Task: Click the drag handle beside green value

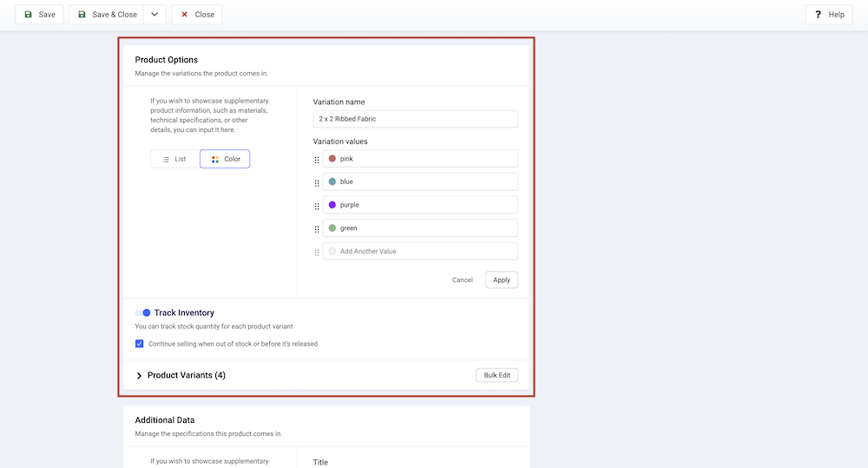Action: (317, 229)
